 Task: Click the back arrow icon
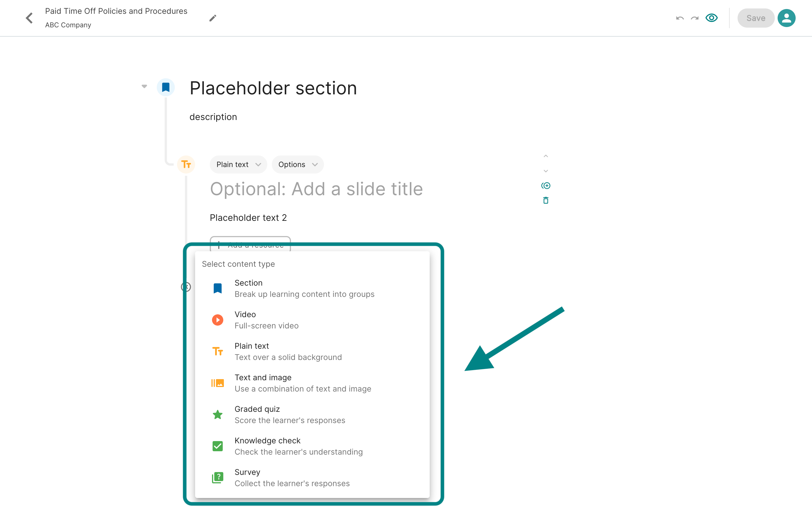tap(29, 18)
